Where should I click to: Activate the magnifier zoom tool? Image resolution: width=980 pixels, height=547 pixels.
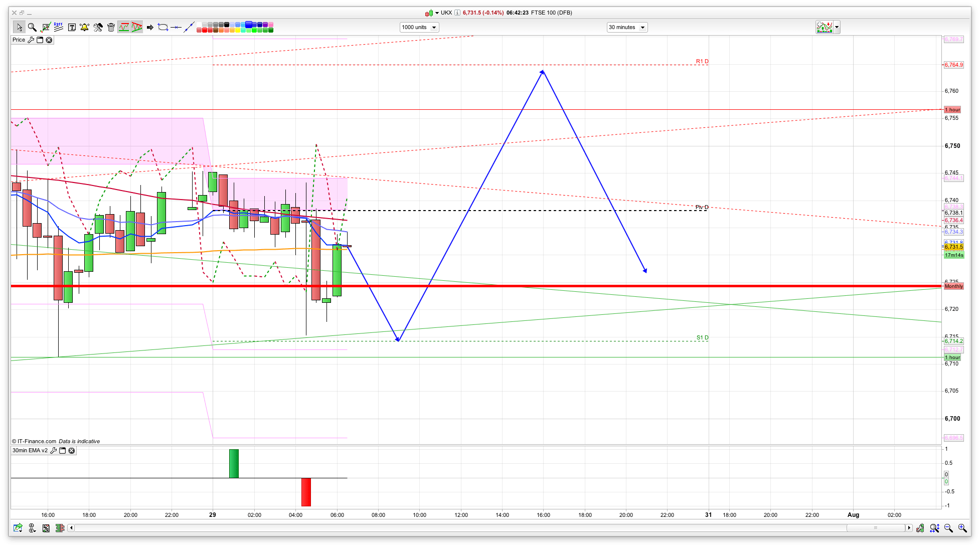tap(32, 27)
